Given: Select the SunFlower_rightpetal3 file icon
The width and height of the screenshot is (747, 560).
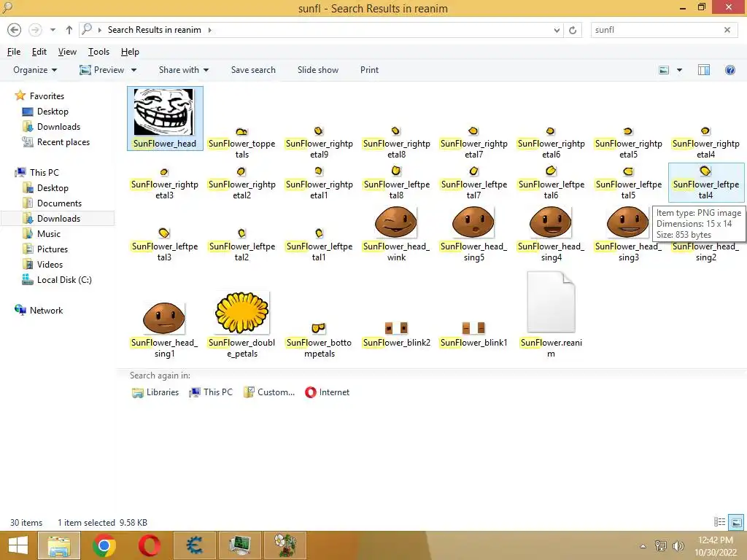Looking at the screenshot, I should [x=164, y=172].
